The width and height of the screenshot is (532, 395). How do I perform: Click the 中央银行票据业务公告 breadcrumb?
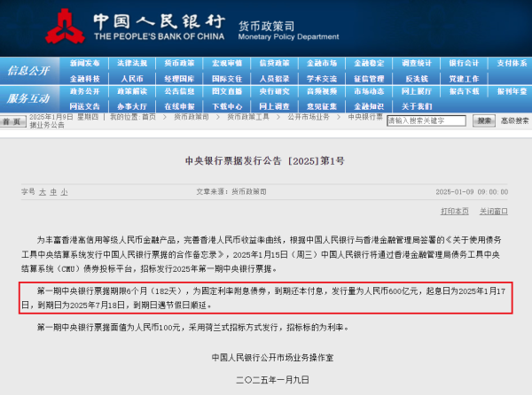365,117
